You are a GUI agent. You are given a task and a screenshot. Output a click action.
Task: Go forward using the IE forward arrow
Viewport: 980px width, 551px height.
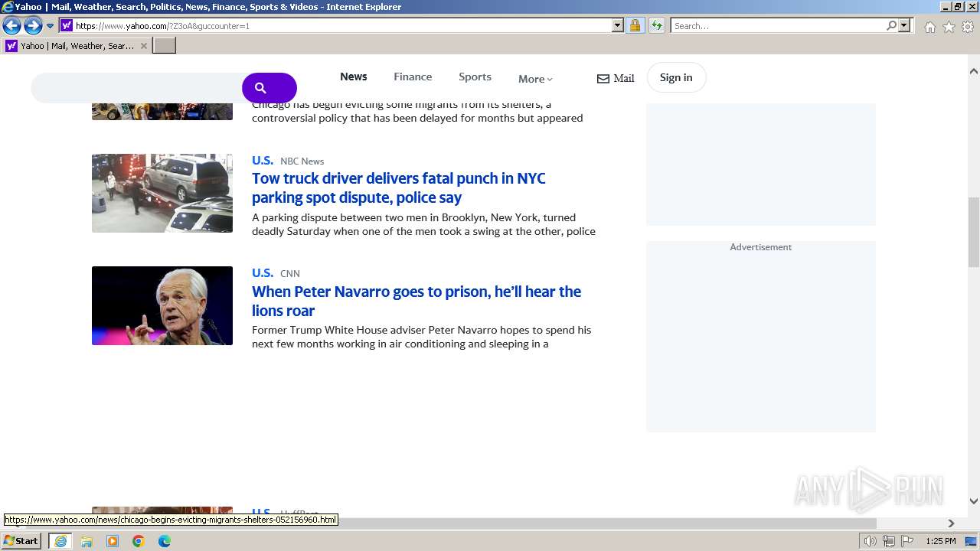point(33,26)
